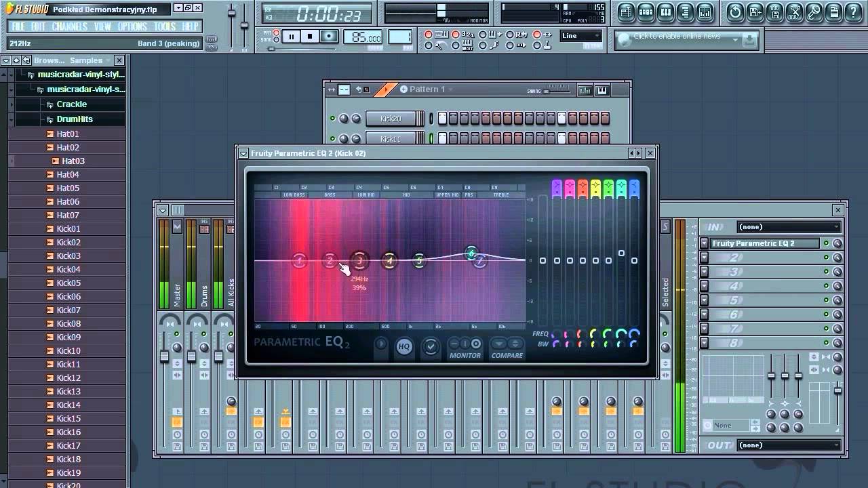868x488 pixels.
Task: Select the Kick07 sample in browser
Action: click(68, 310)
